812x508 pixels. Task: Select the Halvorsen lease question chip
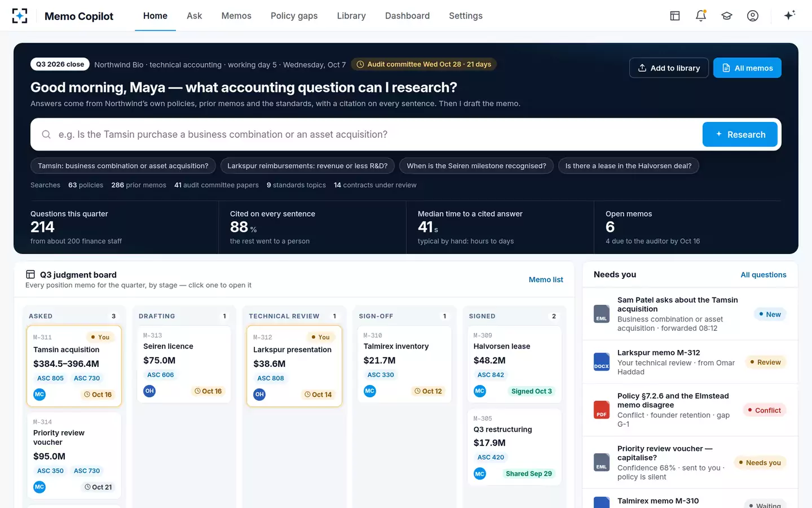click(x=628, y=166)
